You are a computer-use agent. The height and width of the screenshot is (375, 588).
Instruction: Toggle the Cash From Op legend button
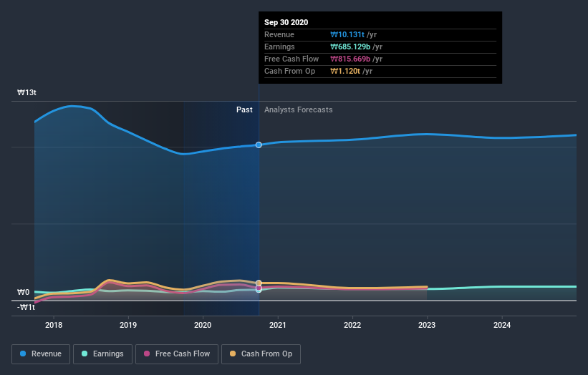coord(261,354)
